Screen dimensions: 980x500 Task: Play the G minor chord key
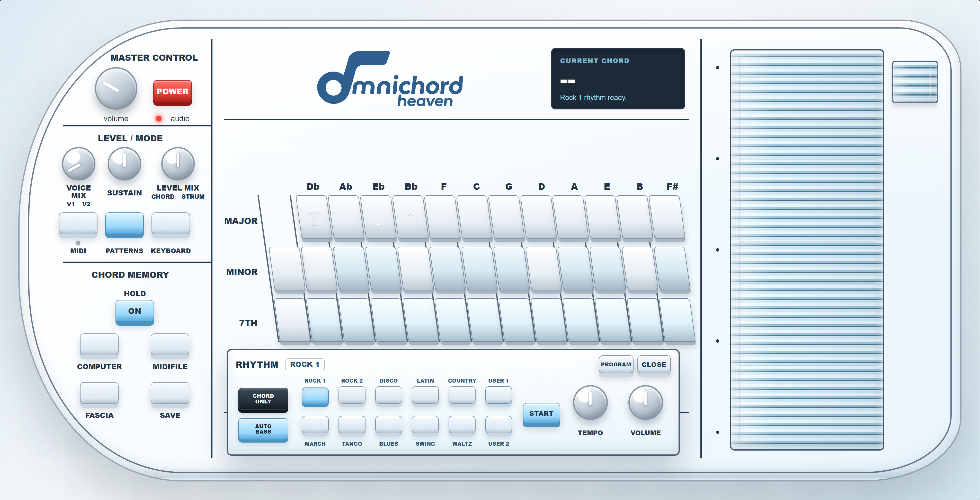[512, 269]
